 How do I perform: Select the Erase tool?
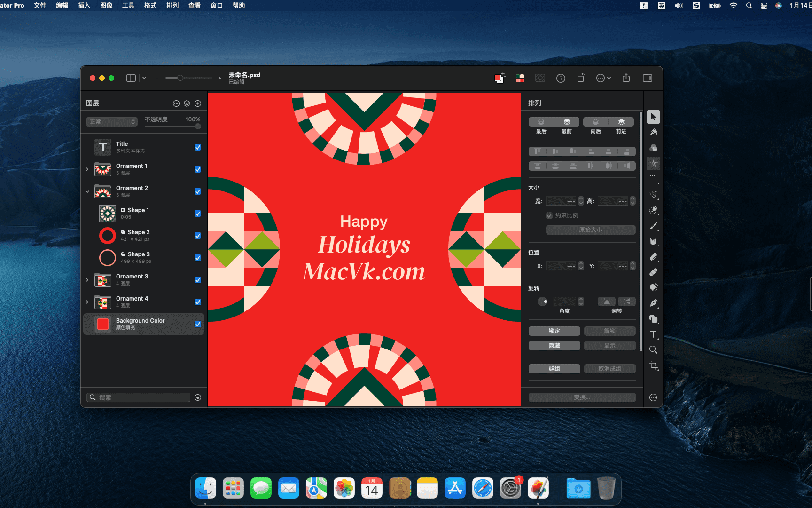point(653,257)
